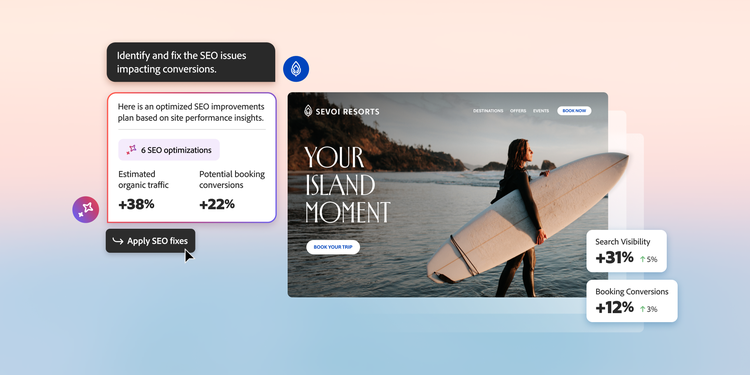Image resolution: width=750 pixels, height=375 pixels.
Task: Select the Search Visibility stats card
Action: 627,251
